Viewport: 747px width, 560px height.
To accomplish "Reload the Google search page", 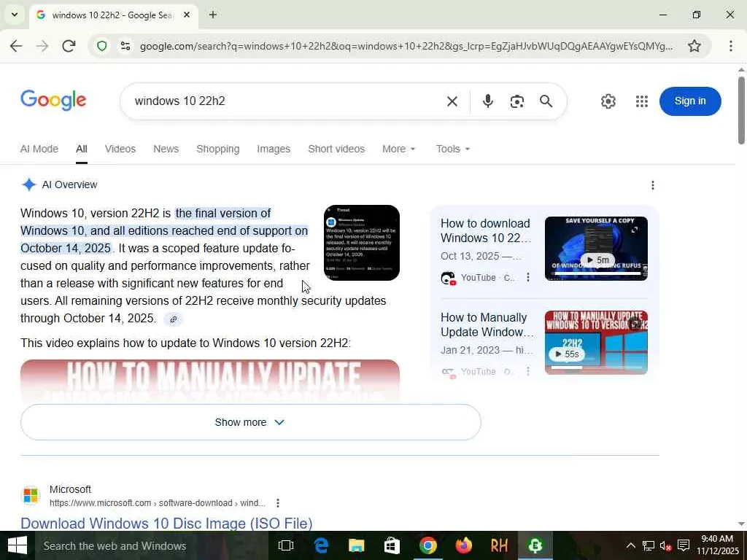I will coord(69,46).
